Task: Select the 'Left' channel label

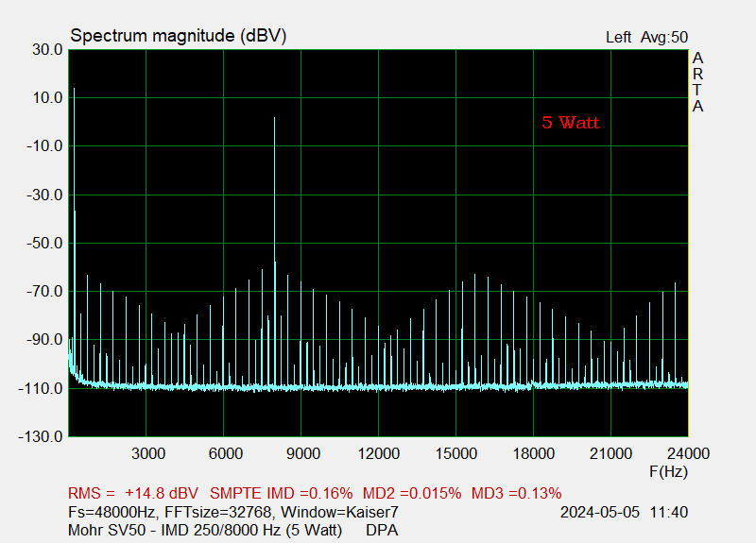Action: pos(619,37)
